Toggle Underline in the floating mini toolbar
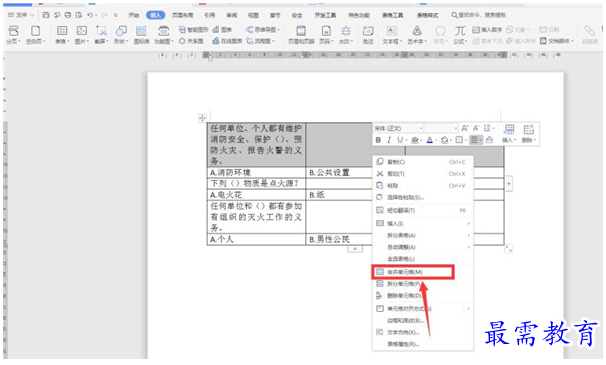The image size is (606, 365). (400, 140)
